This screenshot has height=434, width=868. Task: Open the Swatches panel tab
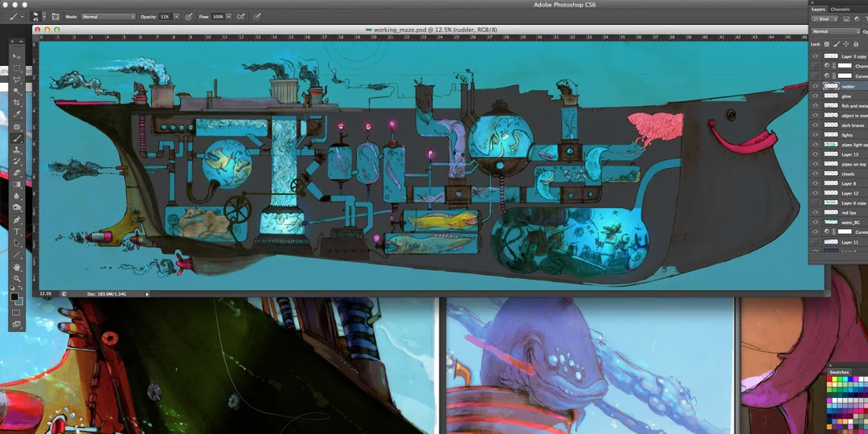[840, 372]
